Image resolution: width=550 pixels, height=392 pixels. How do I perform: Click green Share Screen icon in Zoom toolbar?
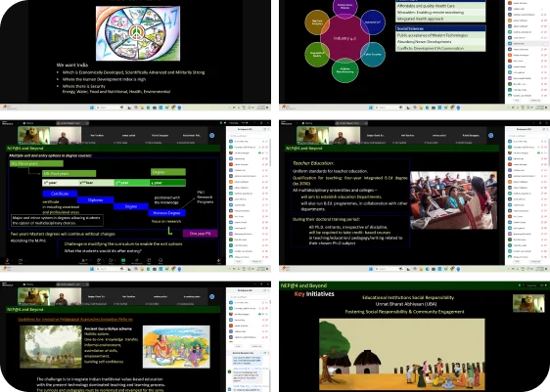click(x=124, y=260)
